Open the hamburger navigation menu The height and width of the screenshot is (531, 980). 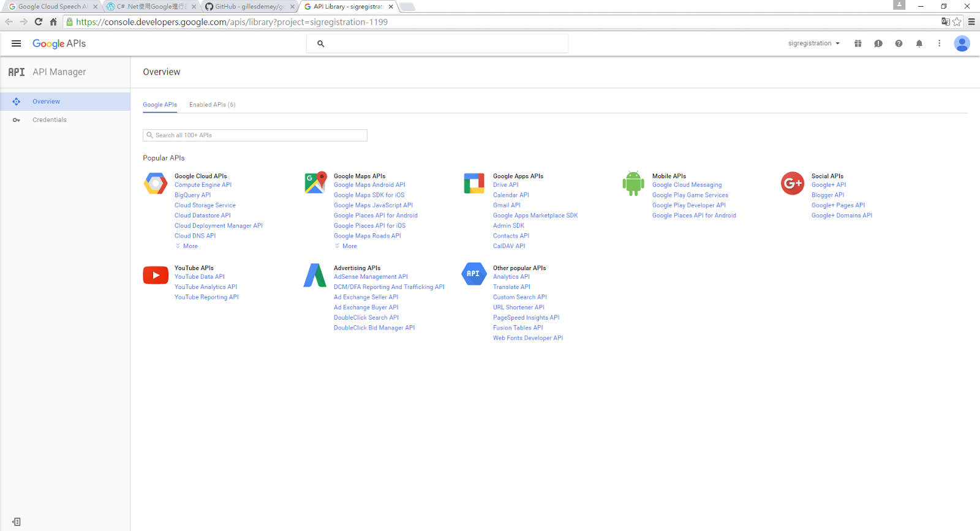click(x=17, y=43)
